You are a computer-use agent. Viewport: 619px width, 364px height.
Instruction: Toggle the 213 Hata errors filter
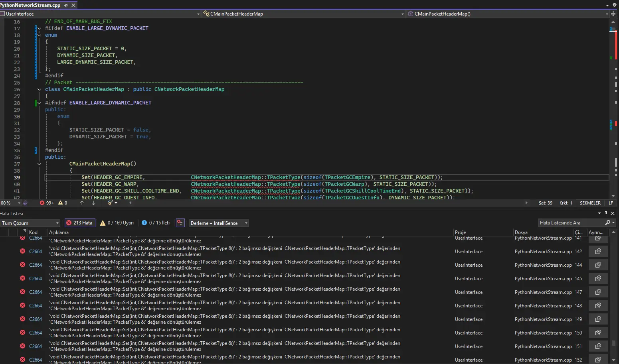point(79,223)
